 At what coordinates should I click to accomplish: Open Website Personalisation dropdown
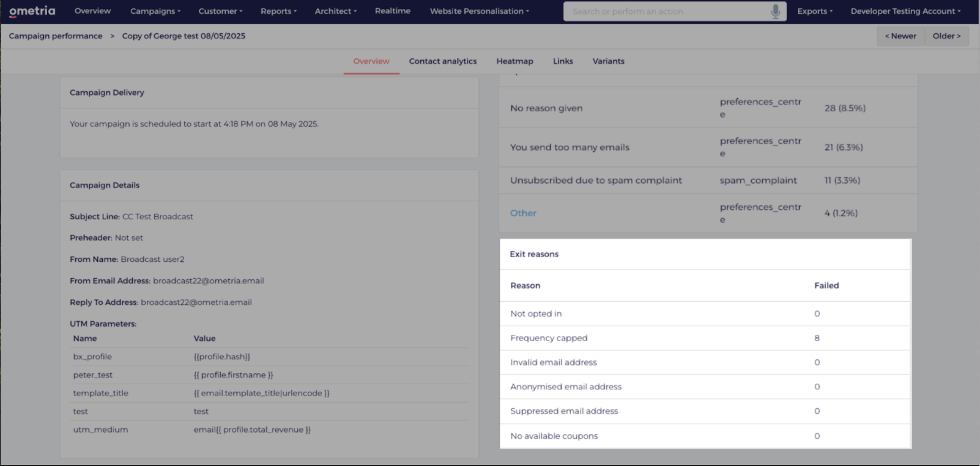479,11
